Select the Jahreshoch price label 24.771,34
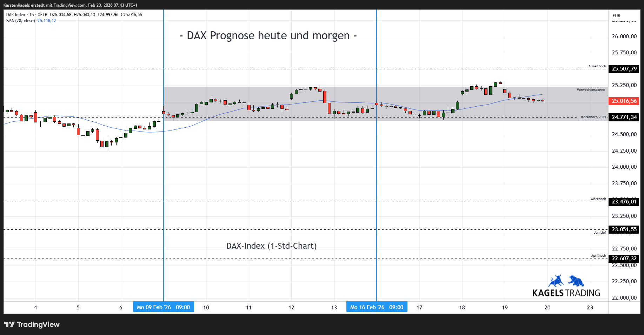This screenshot has width=644, height=335. pyautogui.click(x=624, y=117)
